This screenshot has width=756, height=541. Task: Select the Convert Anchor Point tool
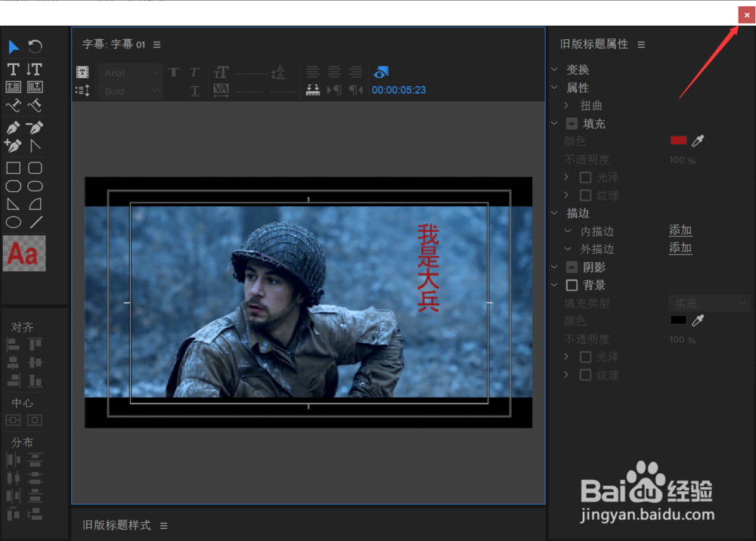35,146
